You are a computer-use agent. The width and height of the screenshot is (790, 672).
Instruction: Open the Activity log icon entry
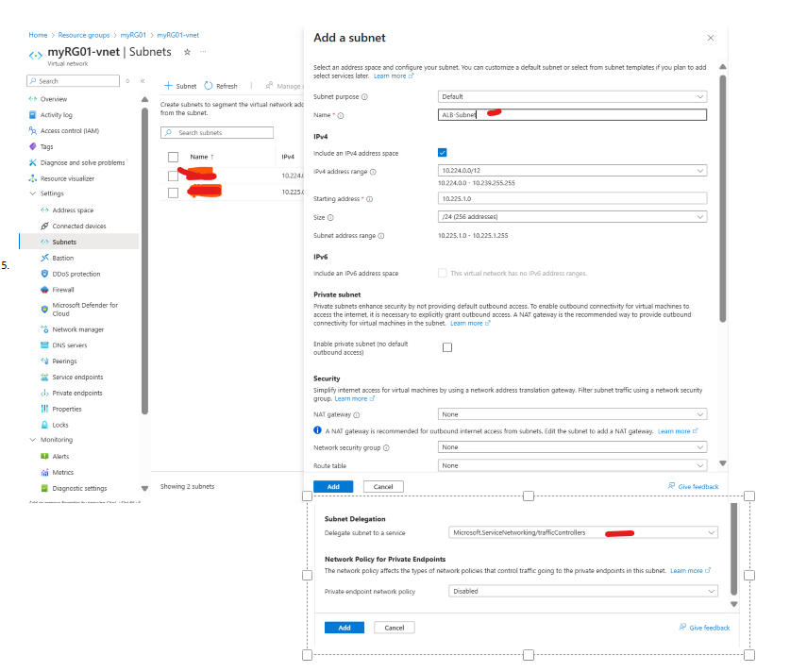33,115
